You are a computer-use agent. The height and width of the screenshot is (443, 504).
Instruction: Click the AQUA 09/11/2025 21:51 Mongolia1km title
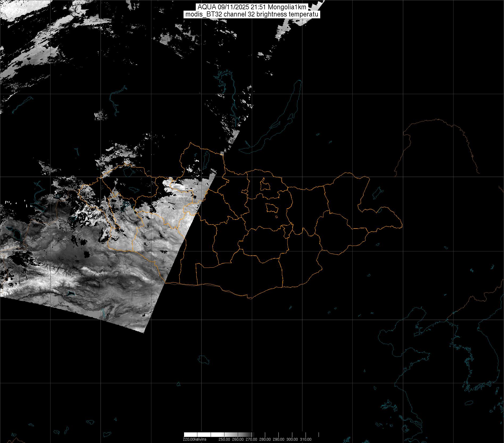click(252, 7)
